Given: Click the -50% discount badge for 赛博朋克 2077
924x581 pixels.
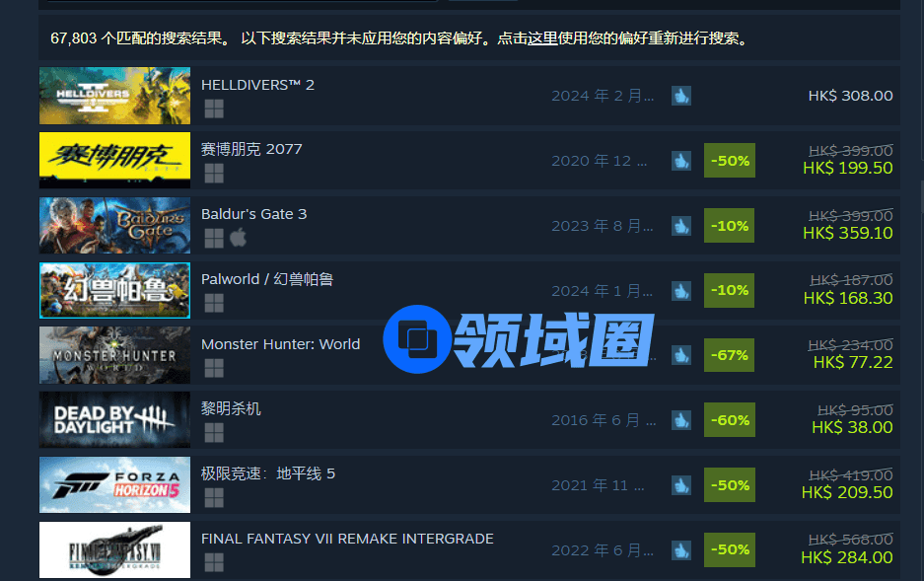Looking at the screenshot, I should coord(730,160).
